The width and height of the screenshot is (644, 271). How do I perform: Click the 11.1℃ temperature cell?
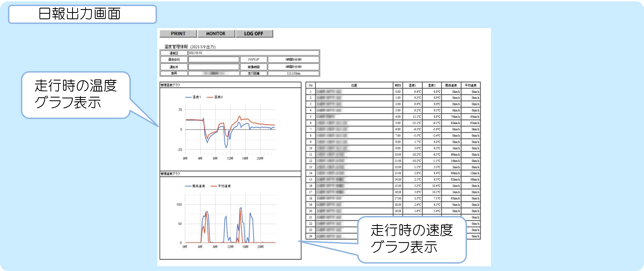[412, 117]
